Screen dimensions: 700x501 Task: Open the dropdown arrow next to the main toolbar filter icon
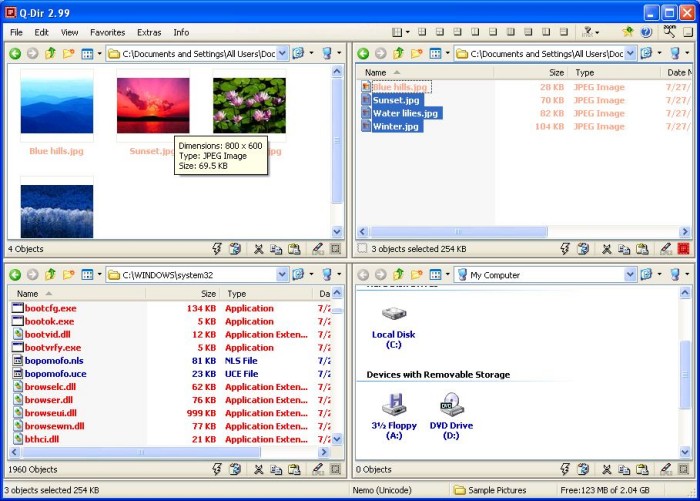[597, 32]
